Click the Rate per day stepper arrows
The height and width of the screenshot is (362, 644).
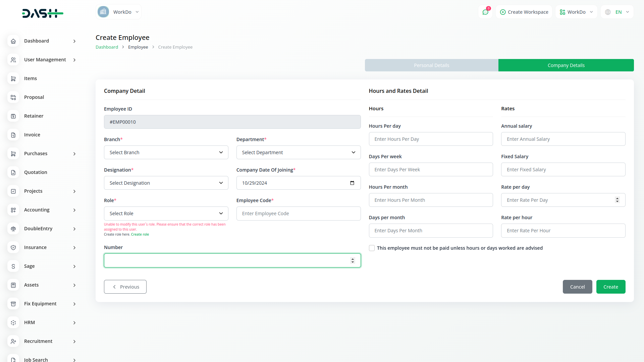tap(617, 200)
